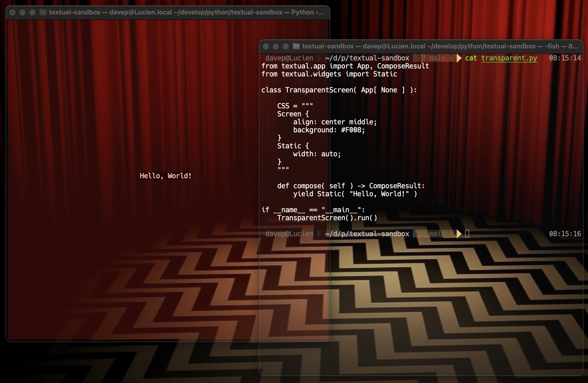
Task: Click the git branch icon in the bottom prompt
Action: pos(423,234)
